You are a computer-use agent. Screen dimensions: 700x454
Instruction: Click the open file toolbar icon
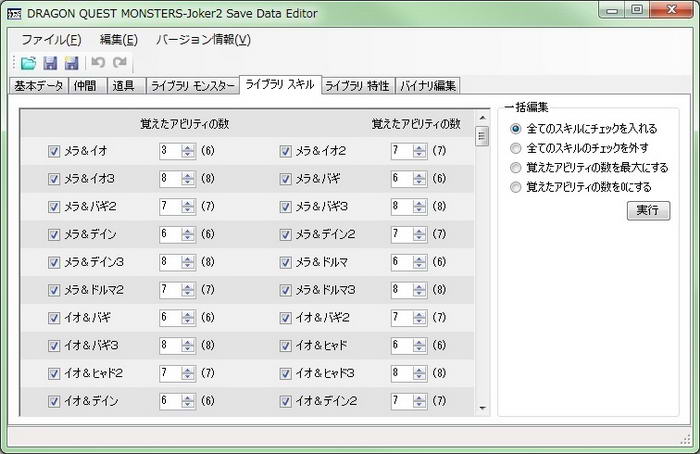point(28,63)
